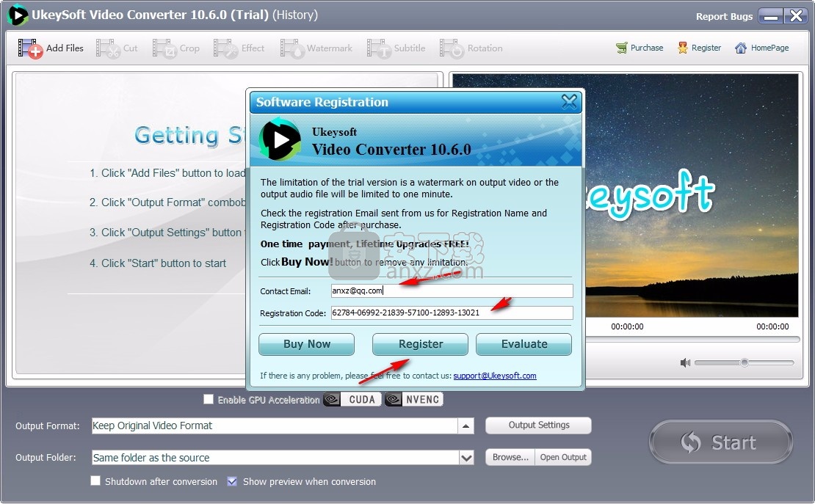Expand the Output Folder dropdown arrow
This screenshot has height=504, width=815.
coord(467,458)
